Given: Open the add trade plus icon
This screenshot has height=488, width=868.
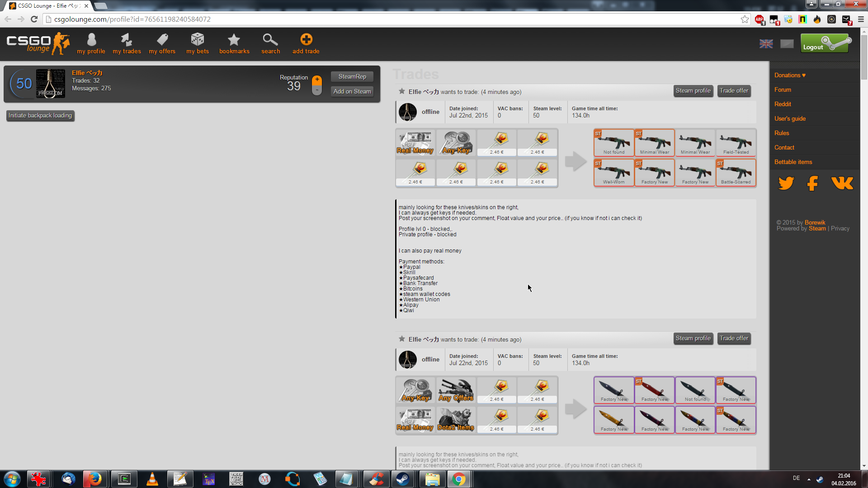Looking at the screenshot, I should (x=306, y=40).
